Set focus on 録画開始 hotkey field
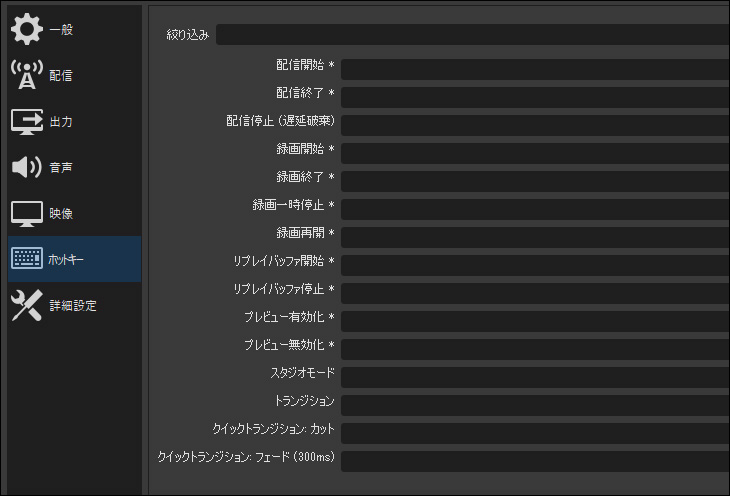 click(534, 153)
